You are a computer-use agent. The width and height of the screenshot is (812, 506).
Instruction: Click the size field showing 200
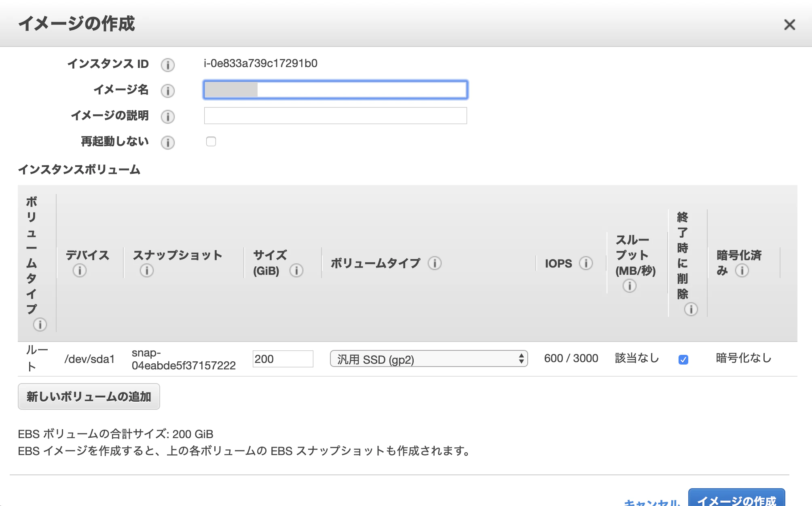tap(283, 359)
